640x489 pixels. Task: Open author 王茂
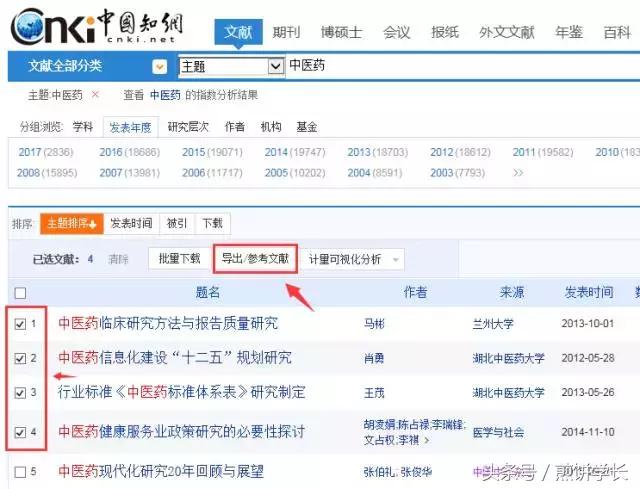tap(374, 393)
